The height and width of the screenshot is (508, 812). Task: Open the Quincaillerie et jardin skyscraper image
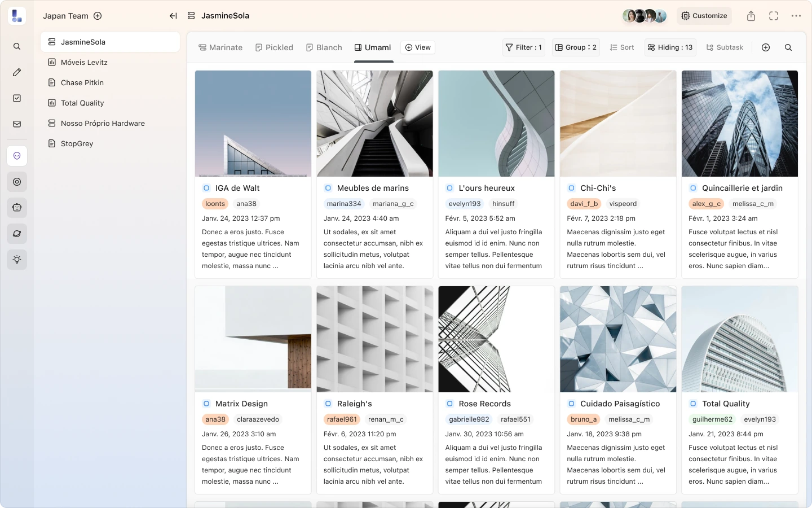click(740, 124)
